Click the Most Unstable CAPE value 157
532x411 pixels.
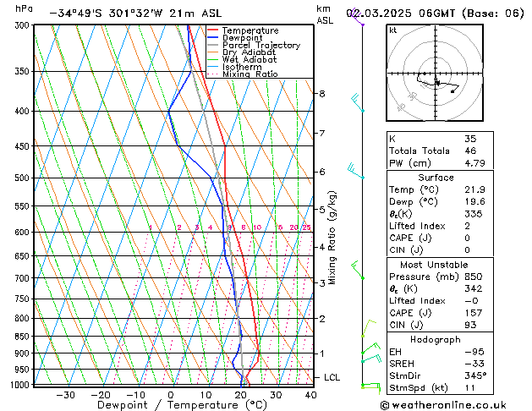pos(474,313)
